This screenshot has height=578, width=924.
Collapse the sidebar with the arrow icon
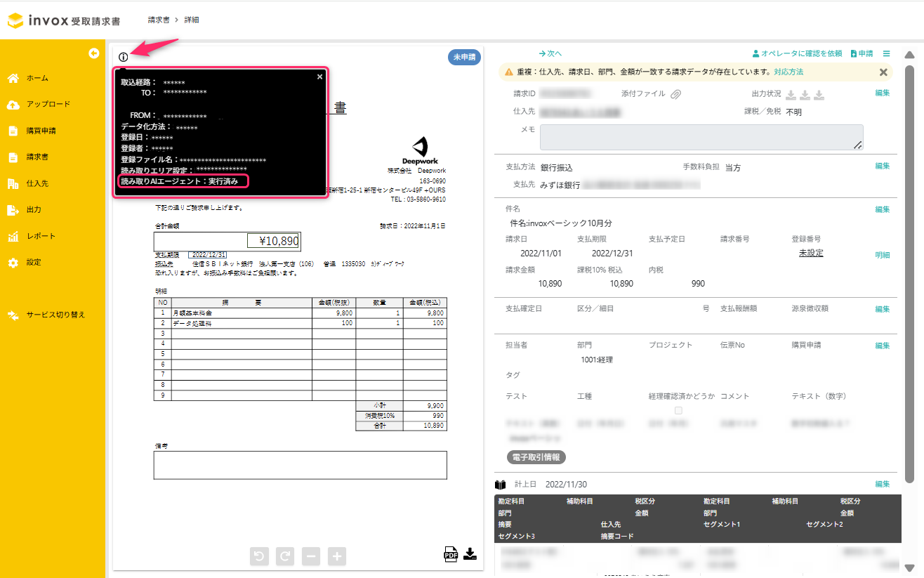(93, 53)
